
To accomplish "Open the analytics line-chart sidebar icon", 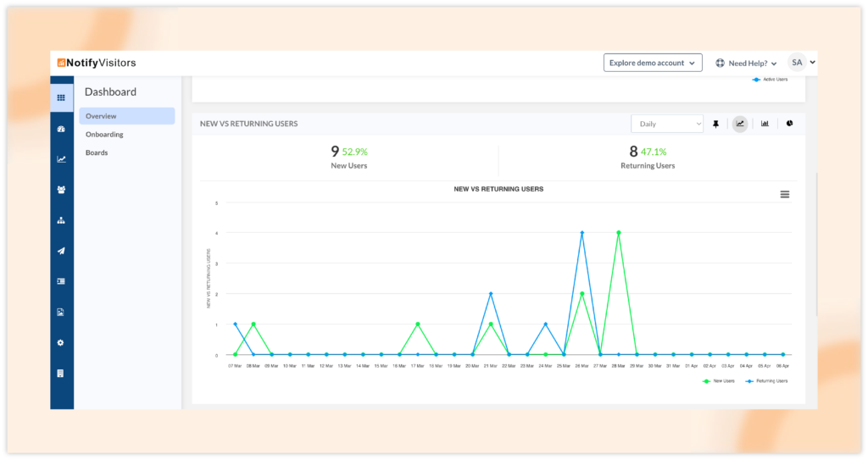I will coord(61,159).
